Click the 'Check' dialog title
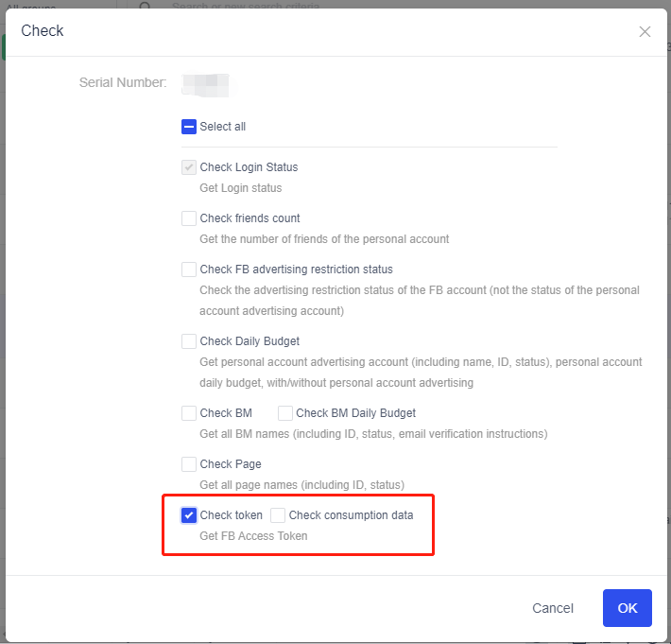This screenshot has width=671, height=644. tap(43, 31)
